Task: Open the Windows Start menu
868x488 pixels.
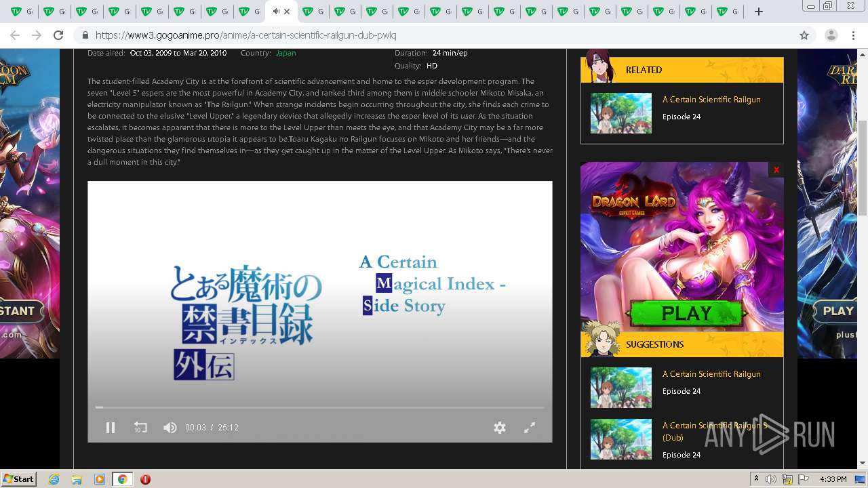Action: click(18, 479)
